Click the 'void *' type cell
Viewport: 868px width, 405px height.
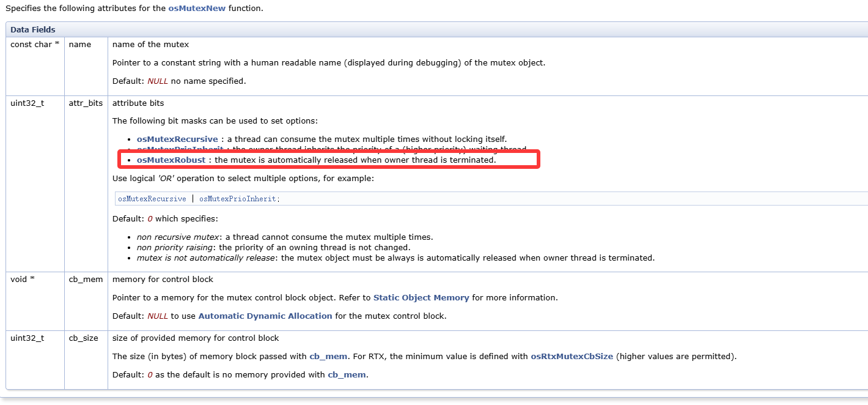22,279
